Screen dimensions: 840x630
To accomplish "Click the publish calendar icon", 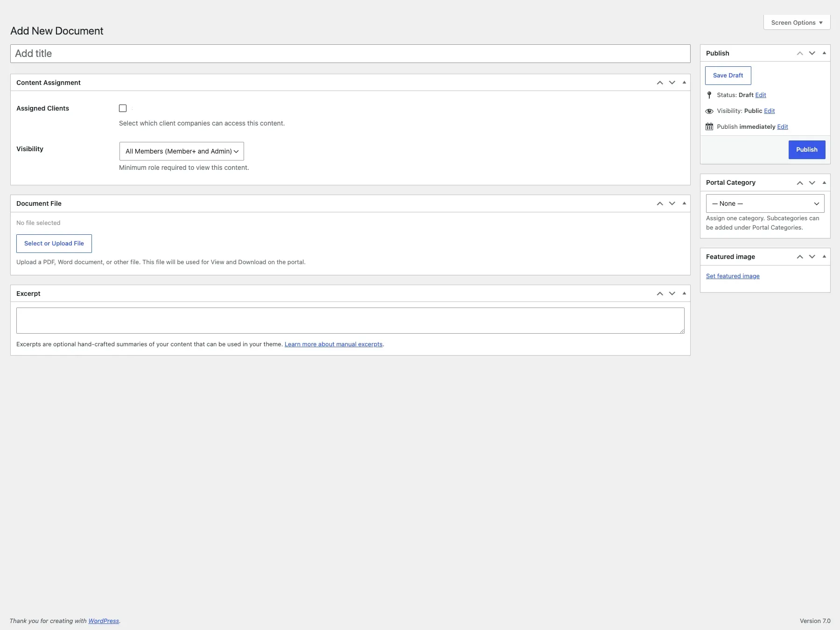I will pos(709,126).
